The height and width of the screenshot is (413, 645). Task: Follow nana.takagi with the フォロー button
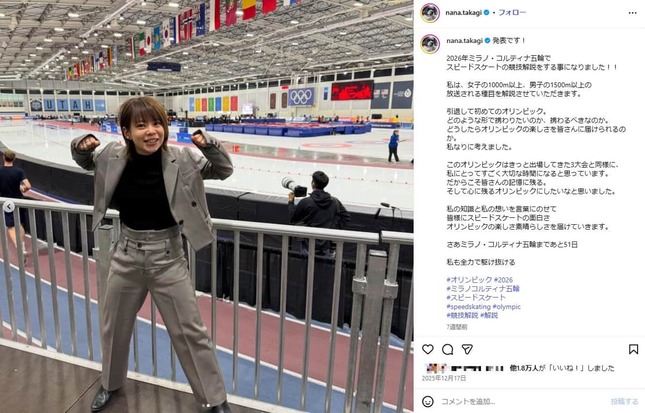(x=512, y=13)
